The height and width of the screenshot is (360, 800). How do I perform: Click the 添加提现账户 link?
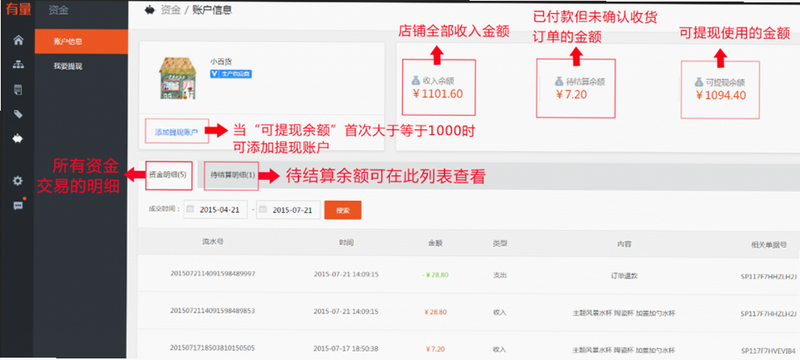[x=177, y=132]
